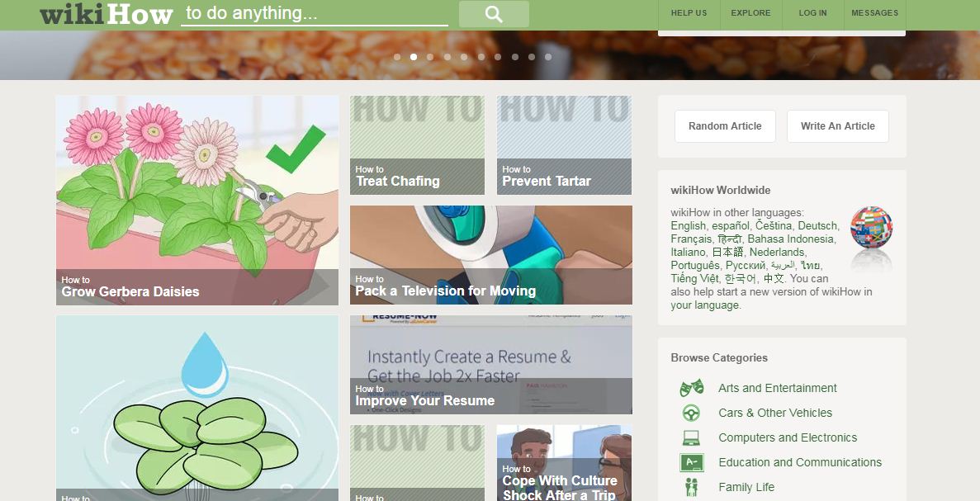Select the last carousel slide dot

548,57
